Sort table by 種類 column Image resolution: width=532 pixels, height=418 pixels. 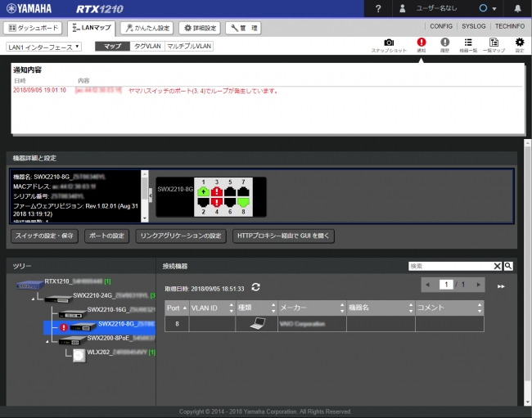point(256,308)
